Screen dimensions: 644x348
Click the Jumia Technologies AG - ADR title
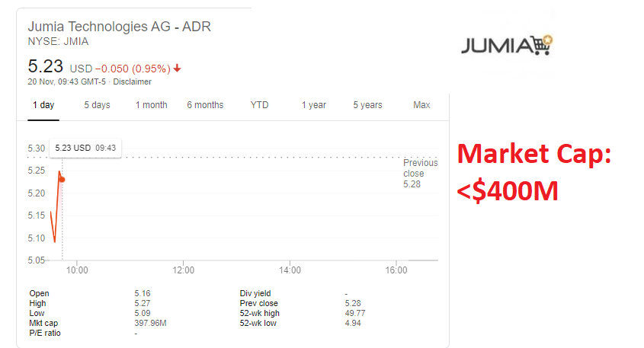(x=120, y=27)
